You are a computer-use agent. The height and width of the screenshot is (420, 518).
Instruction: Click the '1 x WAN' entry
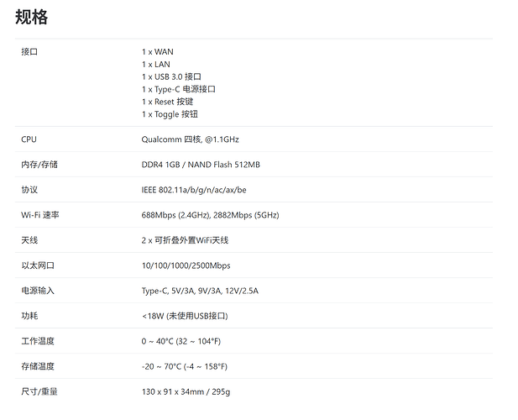157,51
